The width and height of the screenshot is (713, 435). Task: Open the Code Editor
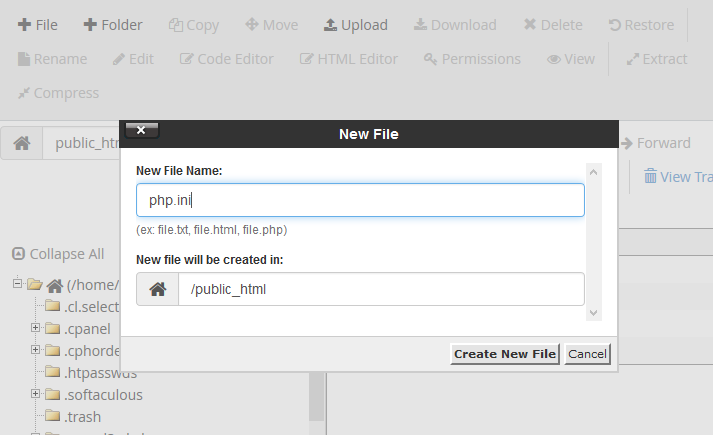click(226, 59)
